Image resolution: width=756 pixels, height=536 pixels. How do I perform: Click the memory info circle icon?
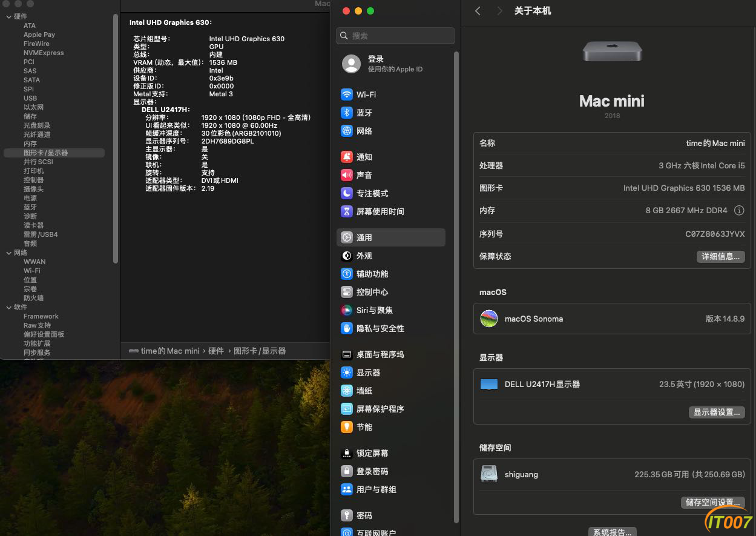739,211
